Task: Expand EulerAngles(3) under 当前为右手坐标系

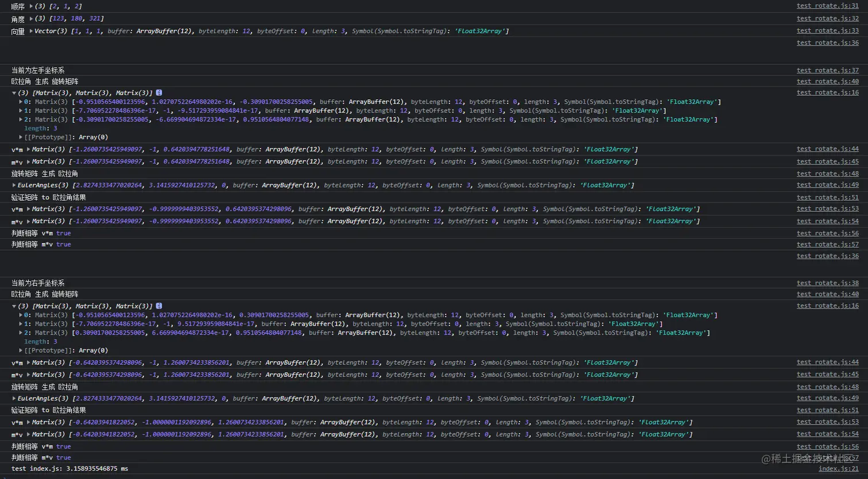Action: coord(14,399)
